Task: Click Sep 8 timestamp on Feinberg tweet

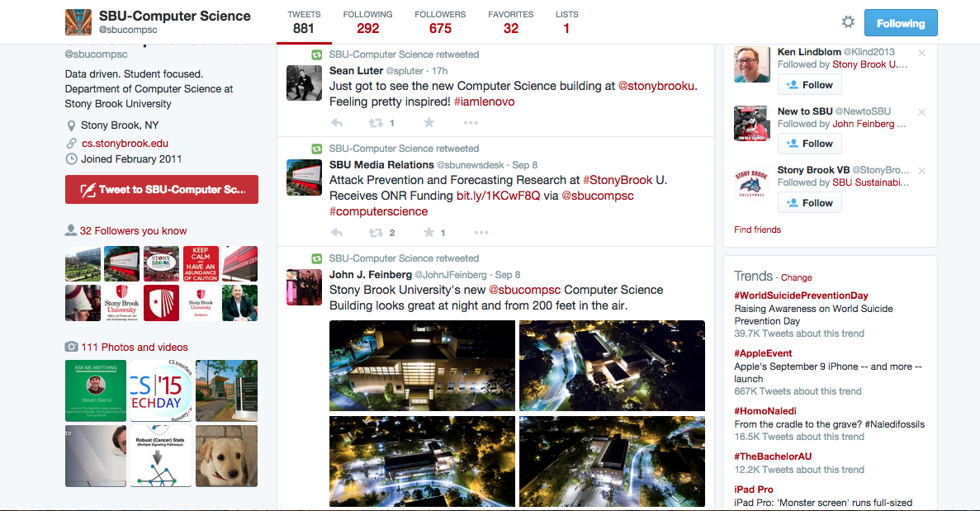Action: [508, 275]
